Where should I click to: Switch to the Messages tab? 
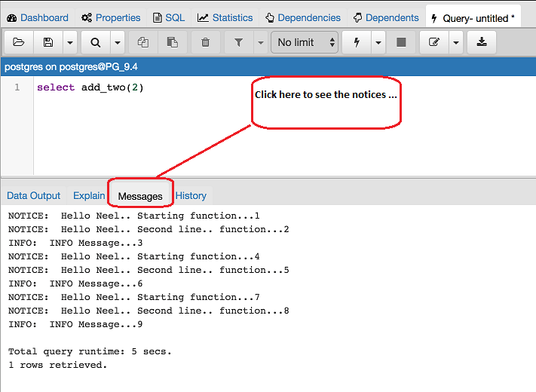click(140, 196)
